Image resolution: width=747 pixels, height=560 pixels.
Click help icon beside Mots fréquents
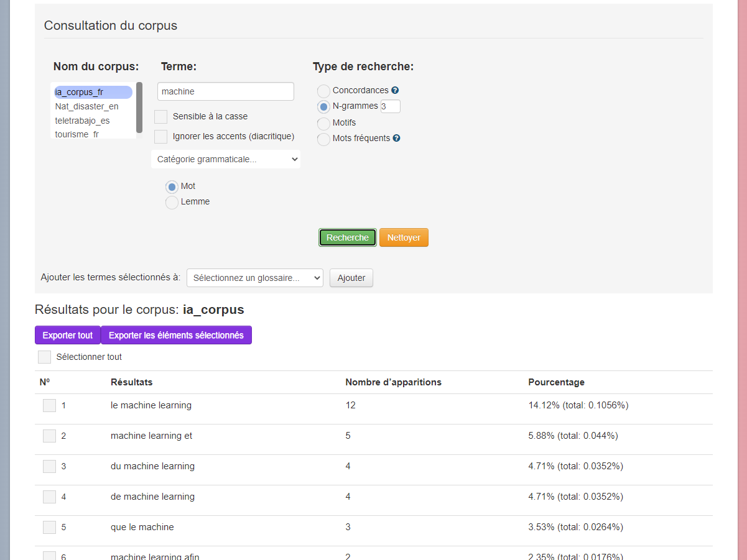coord(396,139)
